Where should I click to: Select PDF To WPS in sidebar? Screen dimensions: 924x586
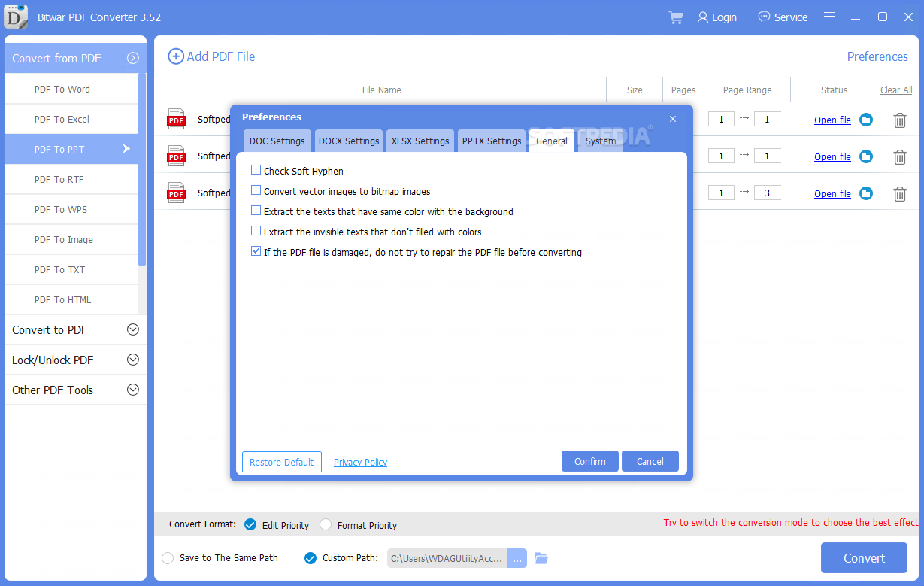coord(71,209)
